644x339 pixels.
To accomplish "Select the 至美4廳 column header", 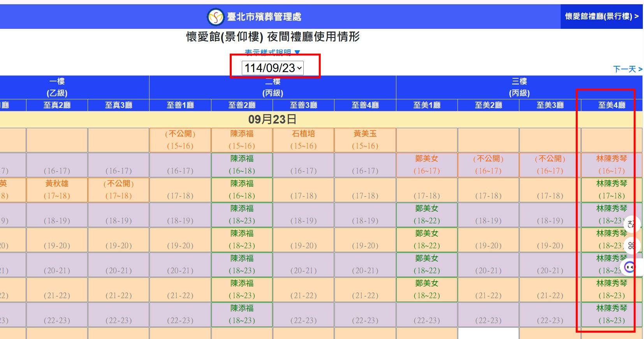I will 612,105.
